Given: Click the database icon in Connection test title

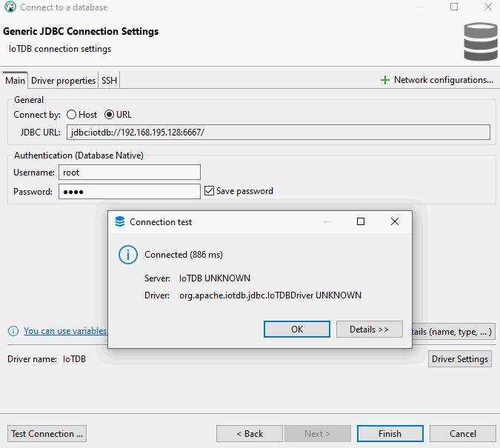Looking at the screenshot, I should [120, 221].
